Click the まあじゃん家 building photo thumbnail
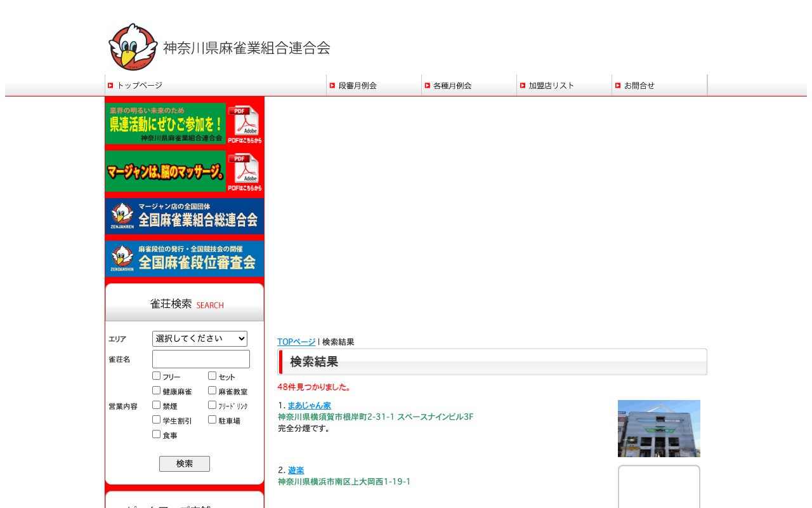The width and height of the screenshot is (812, 508). [658, 428]
